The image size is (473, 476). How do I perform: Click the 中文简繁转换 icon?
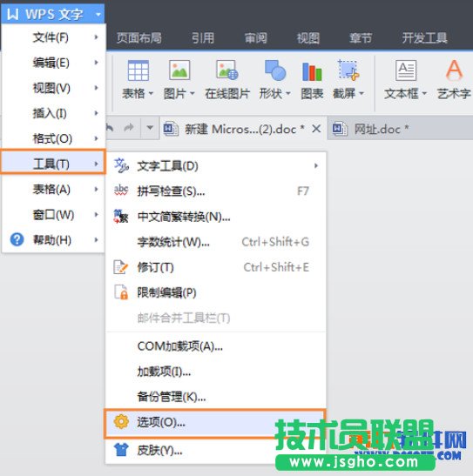pos(121,216)
